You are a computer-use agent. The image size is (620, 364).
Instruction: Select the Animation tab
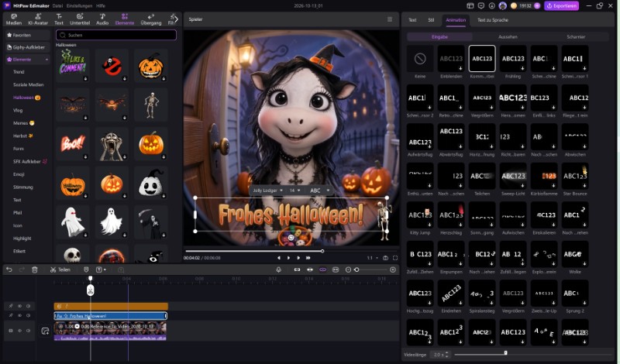[456, 20]
